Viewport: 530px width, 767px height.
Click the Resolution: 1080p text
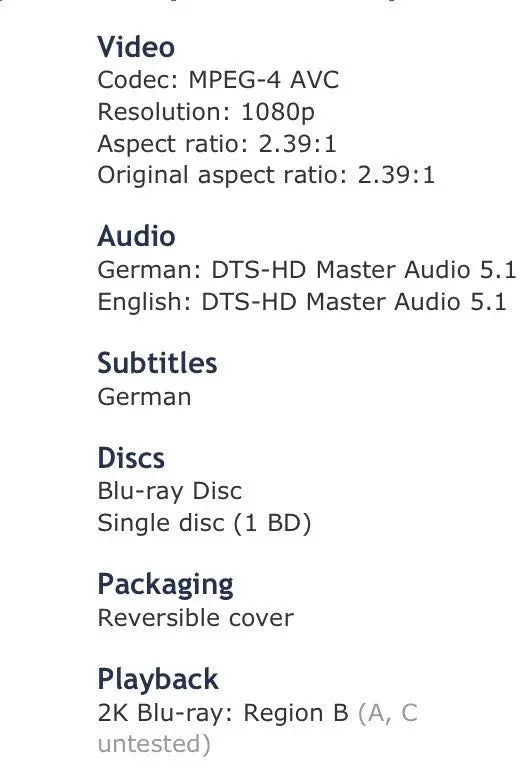point(206,112)
